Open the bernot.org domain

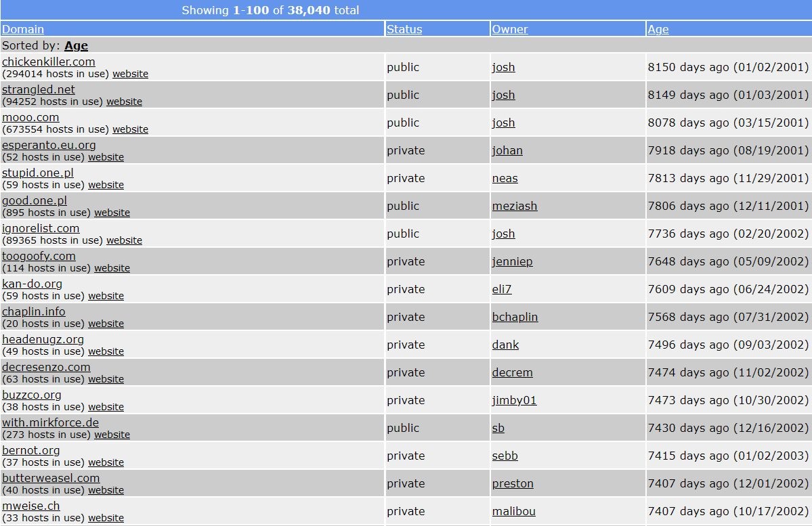(31, 450)
